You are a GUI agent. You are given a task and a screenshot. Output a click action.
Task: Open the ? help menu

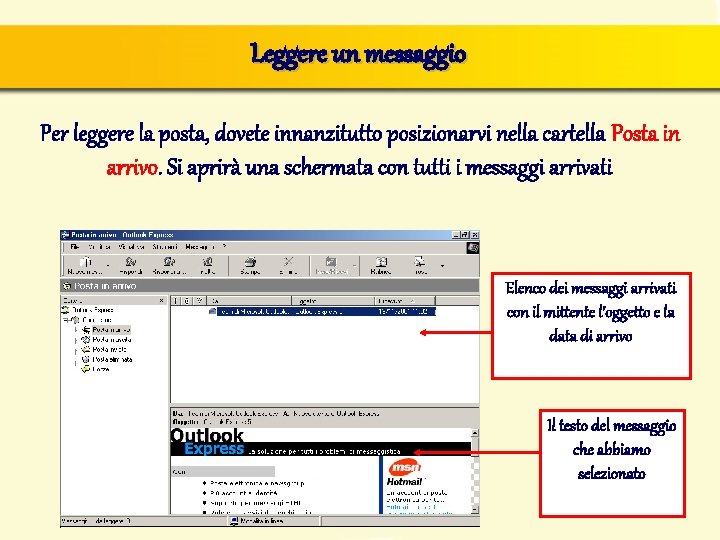(x=224, y=247)
